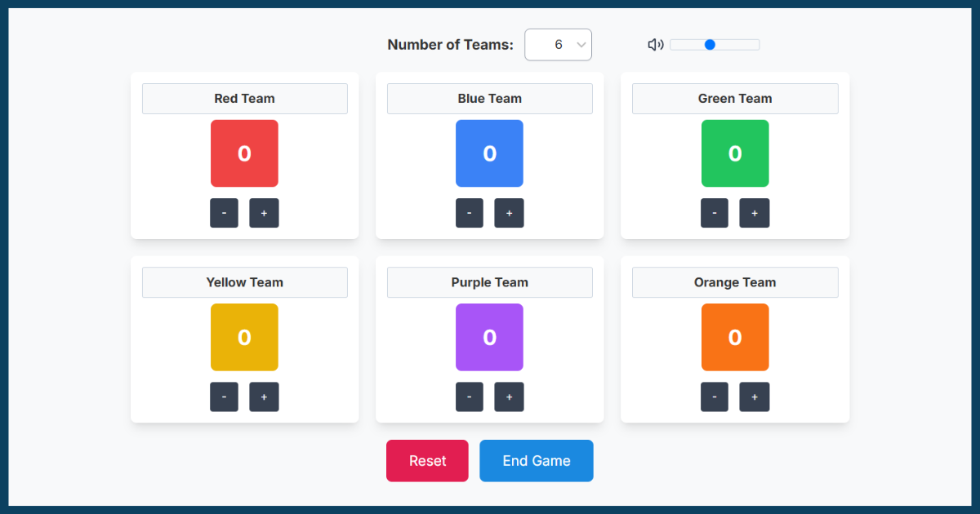Remove a point from Purple Team
Viewport: 980px width, 514px height.
pos(469,397)
